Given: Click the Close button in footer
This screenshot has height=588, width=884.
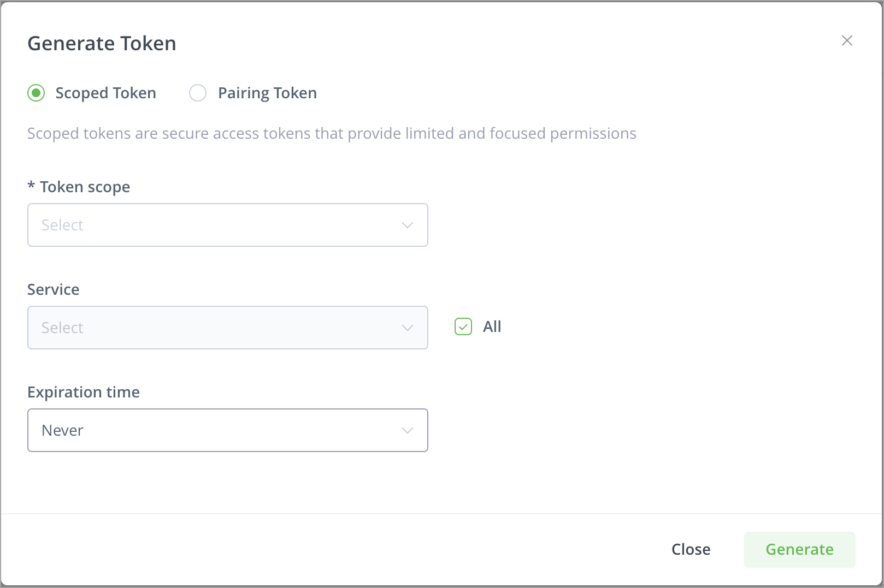Looking at the screenshot, I should point(691,549).
